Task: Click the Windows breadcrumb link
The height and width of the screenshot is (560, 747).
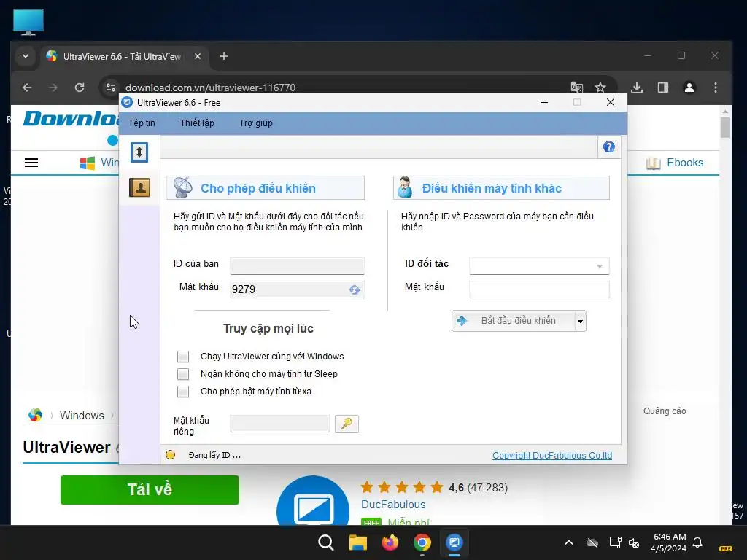Action: point(82,415)
